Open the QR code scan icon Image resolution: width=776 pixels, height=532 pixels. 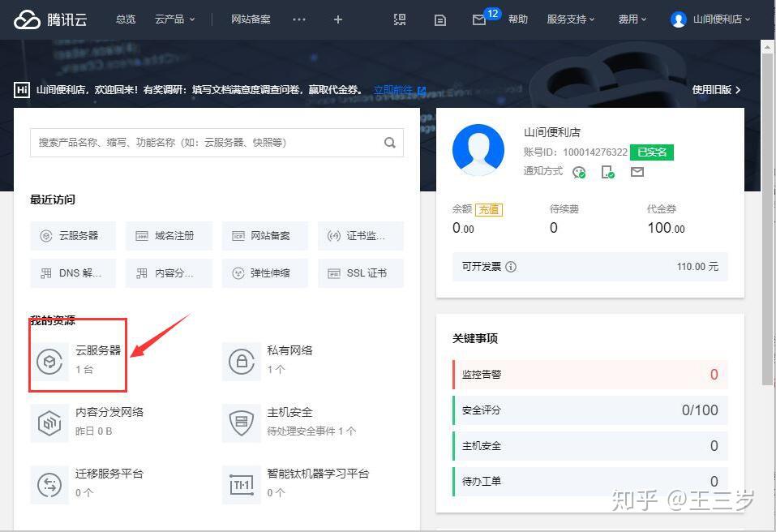(400, 19)
